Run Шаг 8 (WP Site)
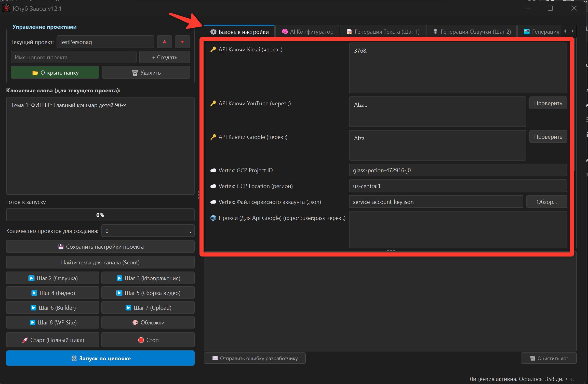 (53, 322)
